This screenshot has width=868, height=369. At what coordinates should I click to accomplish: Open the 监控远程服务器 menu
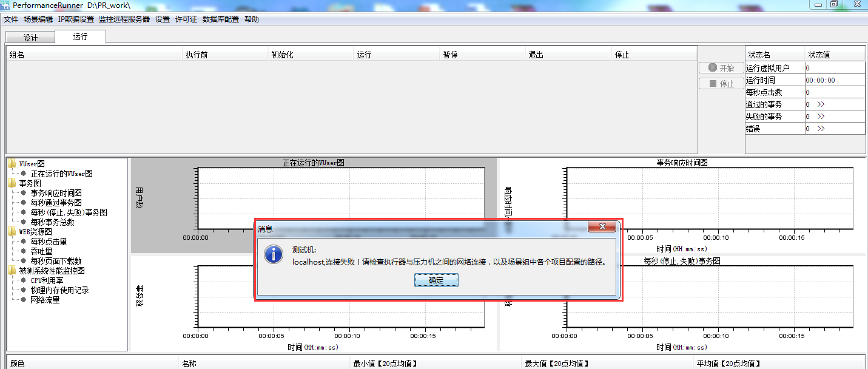pyautogui.click(x=124, y=19)
